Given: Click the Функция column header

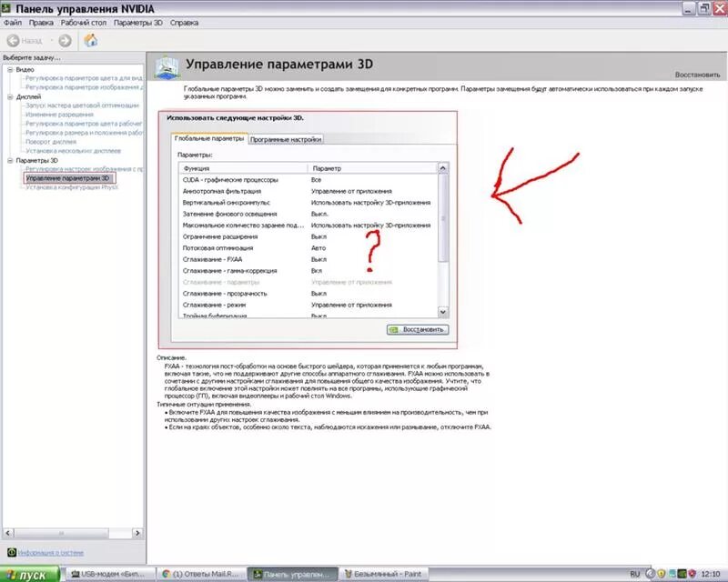Looking at the screenshot, I should (243, 168).
